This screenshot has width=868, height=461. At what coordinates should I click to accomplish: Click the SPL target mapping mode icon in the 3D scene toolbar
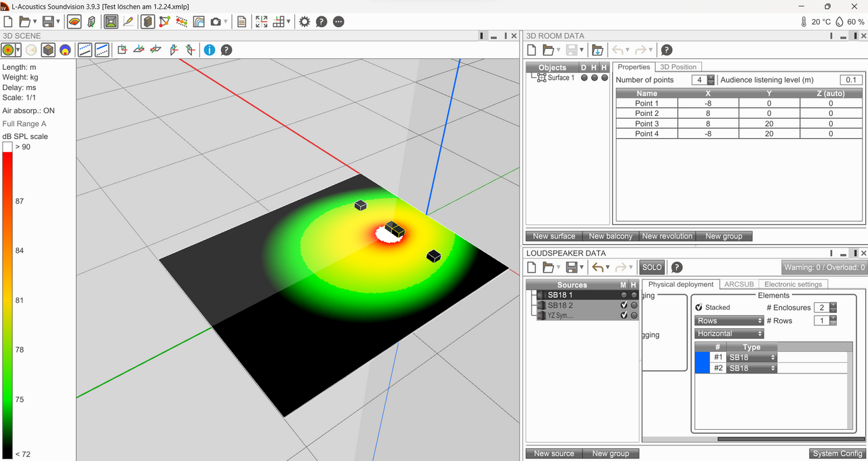point(8,49)
